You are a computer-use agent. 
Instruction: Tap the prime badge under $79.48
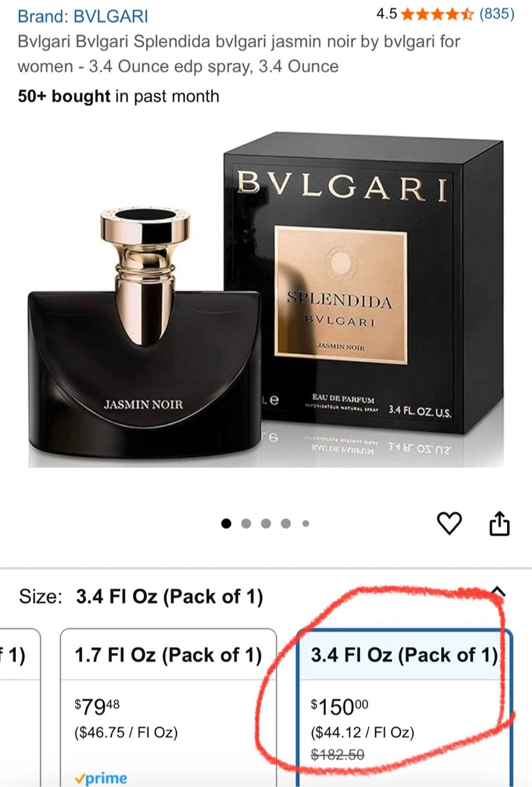(x=101, y=778)
